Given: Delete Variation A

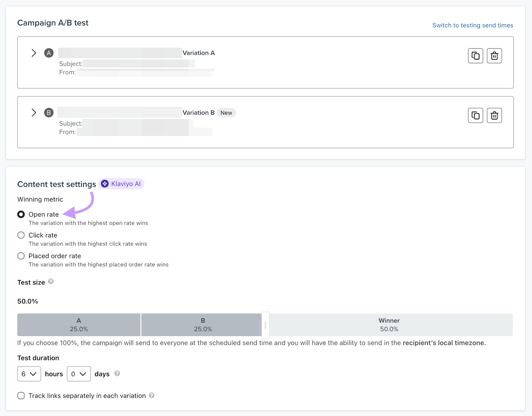Looking at the screenshot, I should pos(494,56).
